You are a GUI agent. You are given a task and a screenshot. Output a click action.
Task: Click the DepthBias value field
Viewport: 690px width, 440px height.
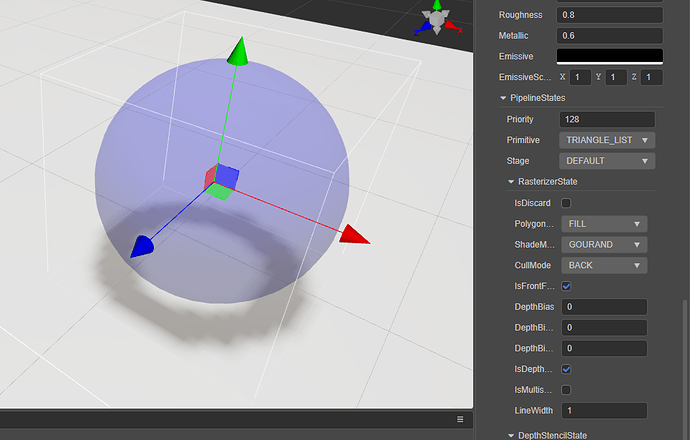point(604,307)
